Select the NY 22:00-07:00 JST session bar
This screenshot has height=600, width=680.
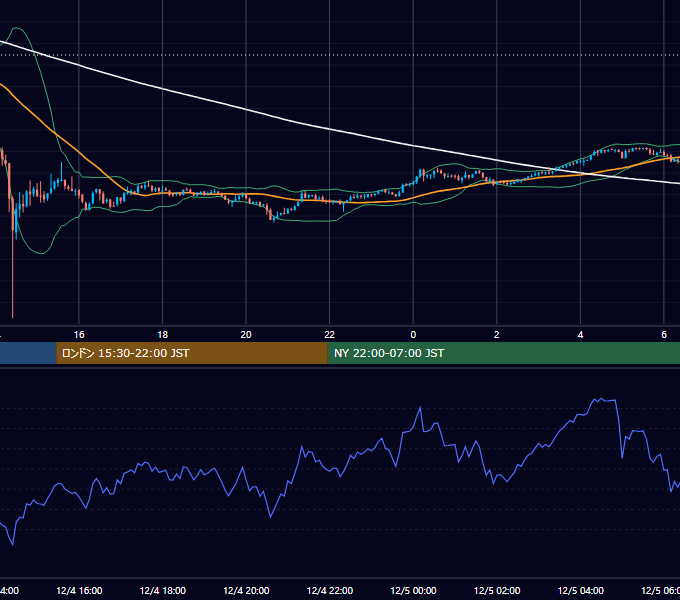(x=503, y=353)
